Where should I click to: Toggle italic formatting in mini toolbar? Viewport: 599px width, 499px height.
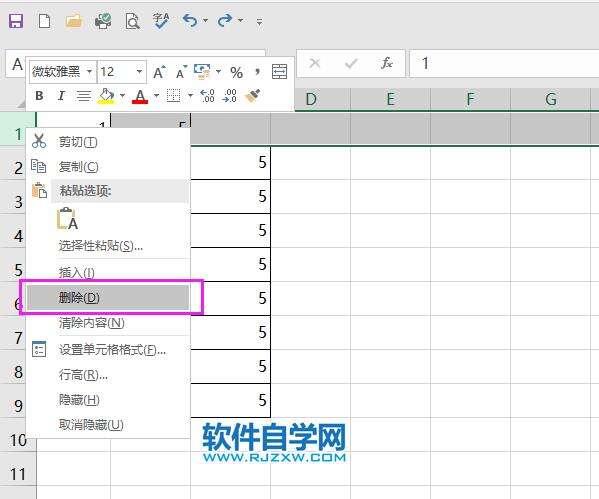pos(61,96)
